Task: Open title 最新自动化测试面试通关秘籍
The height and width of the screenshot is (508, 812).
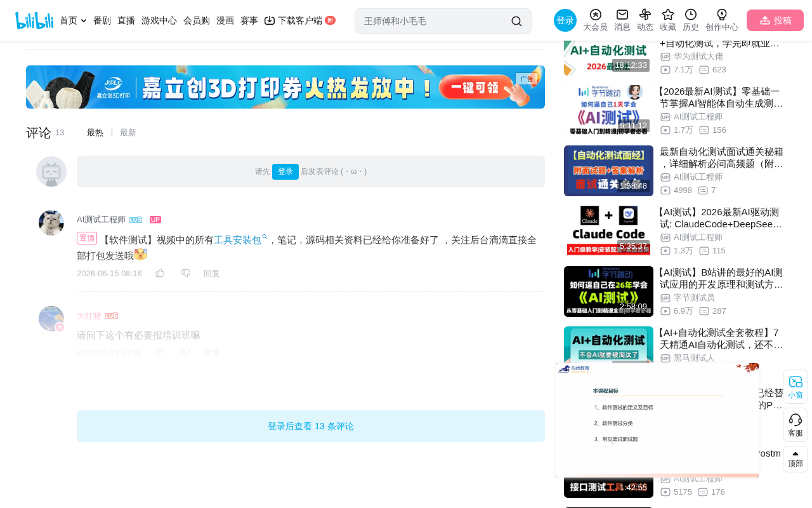Action: pos(722,157)
